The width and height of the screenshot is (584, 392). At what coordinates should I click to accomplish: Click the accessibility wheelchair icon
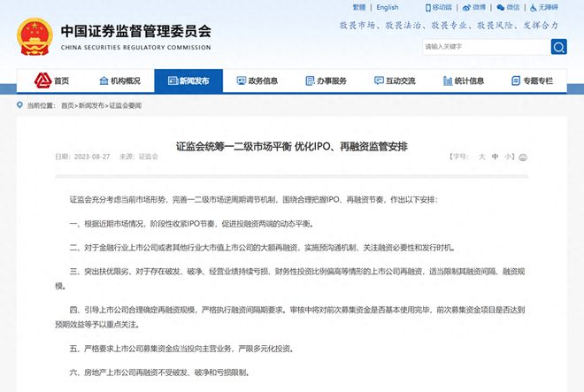coord(534,7)
